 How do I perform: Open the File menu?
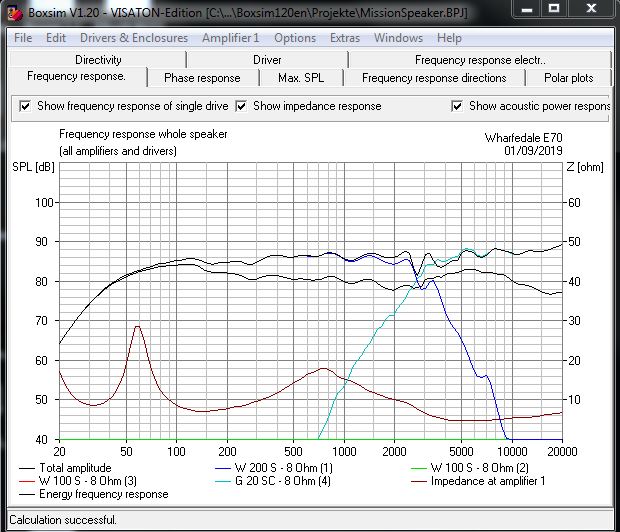click(x=23, y=38)
